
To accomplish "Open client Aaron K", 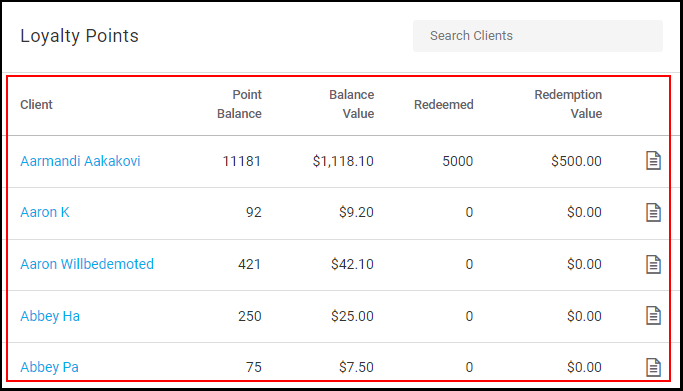I will click(45, 212).
